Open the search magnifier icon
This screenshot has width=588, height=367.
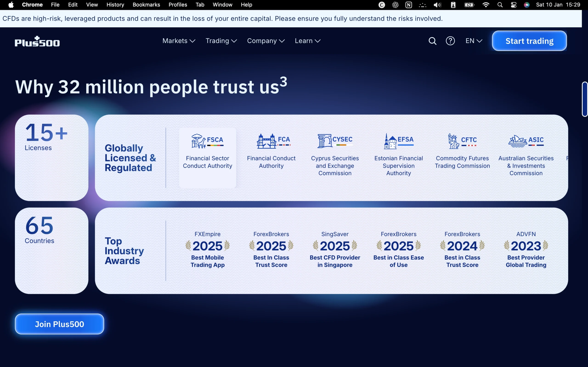(432, 41)
